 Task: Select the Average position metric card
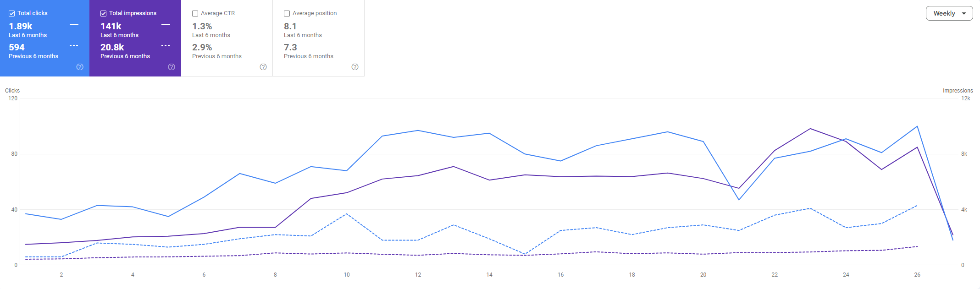tap(318, 38)
